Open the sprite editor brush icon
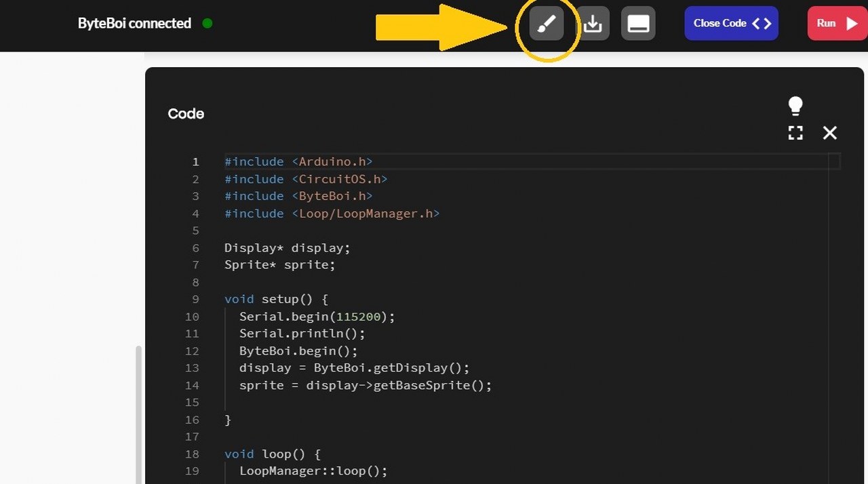This screenshot has height=484, width=868. [547, 24]
